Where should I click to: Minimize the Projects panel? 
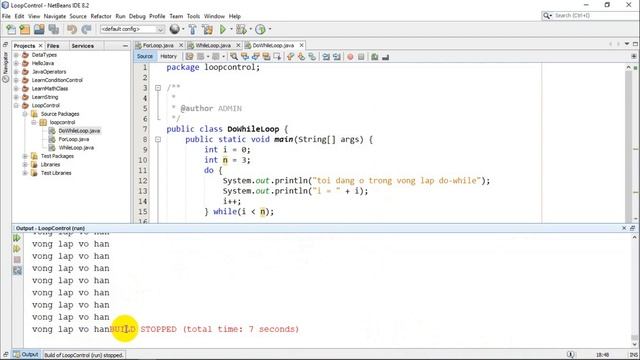tap(125, 46)
